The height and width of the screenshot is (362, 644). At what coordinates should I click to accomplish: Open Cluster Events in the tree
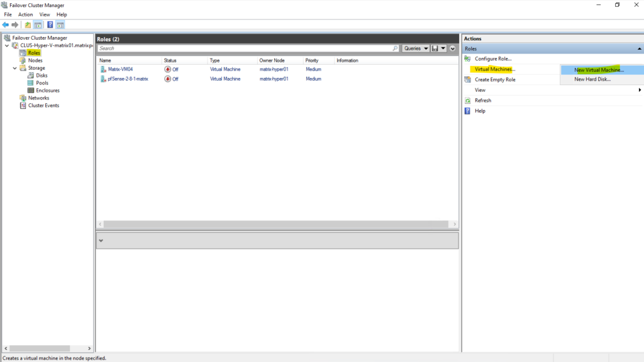point(43,106)
